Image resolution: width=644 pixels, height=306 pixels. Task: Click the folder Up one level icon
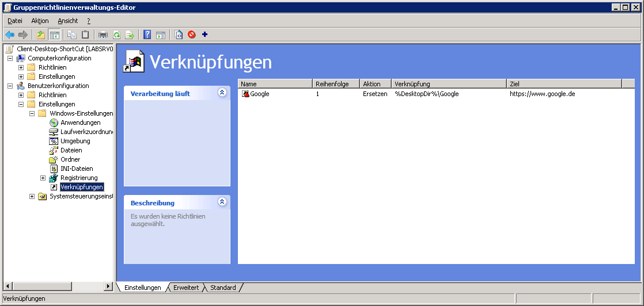coord(41,35)
